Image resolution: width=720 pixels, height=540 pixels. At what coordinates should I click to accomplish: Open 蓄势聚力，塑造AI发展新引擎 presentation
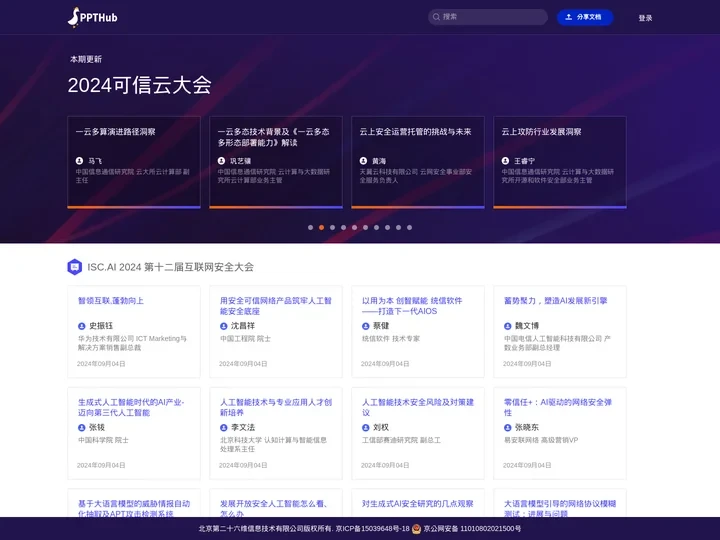click(556, 301)
